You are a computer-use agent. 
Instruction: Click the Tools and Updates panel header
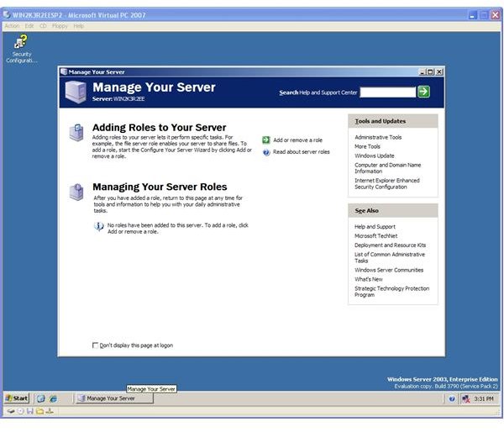click(393, 121)
